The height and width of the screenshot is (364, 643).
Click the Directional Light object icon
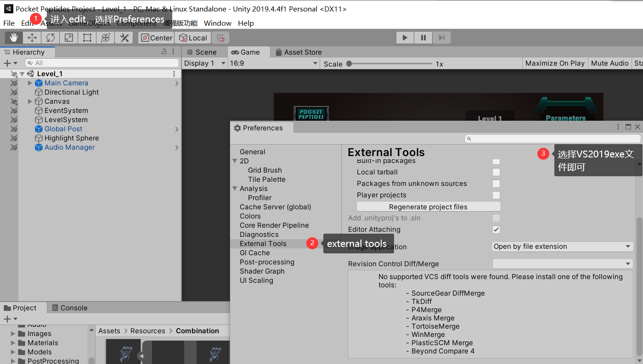click(x=39, y=92)
